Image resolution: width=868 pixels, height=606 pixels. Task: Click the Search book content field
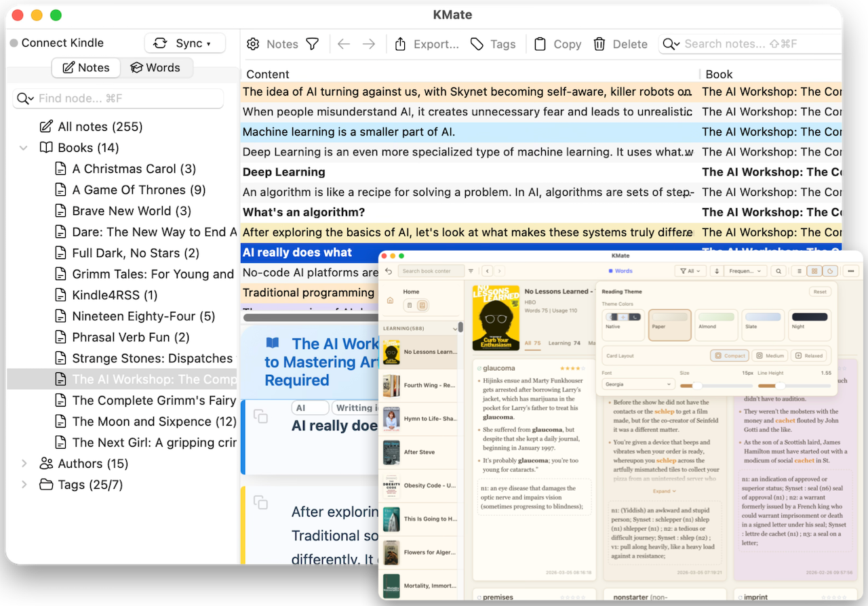[431, 271]
